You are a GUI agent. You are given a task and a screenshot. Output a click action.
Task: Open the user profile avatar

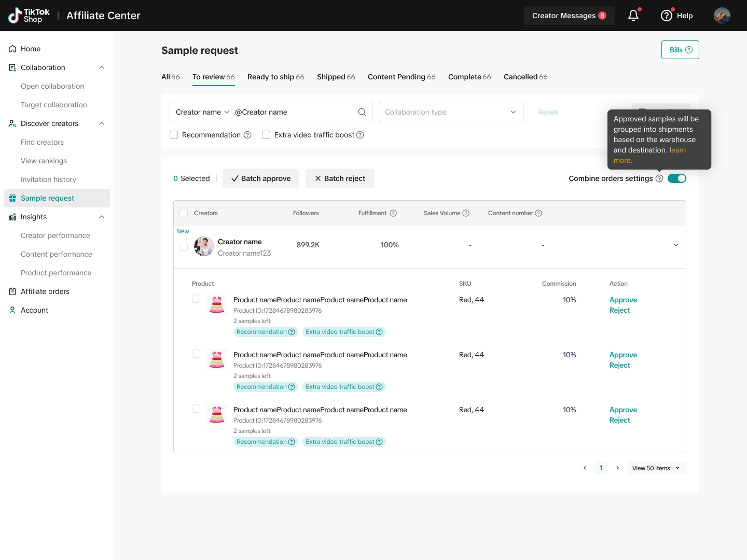click(722, 16)
